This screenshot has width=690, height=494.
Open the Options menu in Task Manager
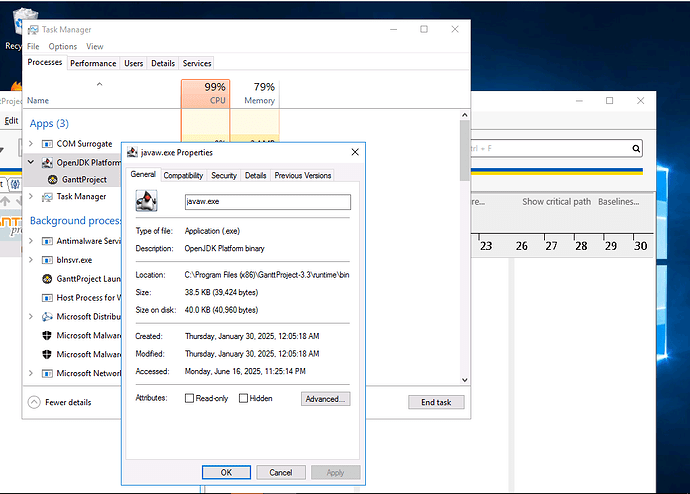coord(62,46)
